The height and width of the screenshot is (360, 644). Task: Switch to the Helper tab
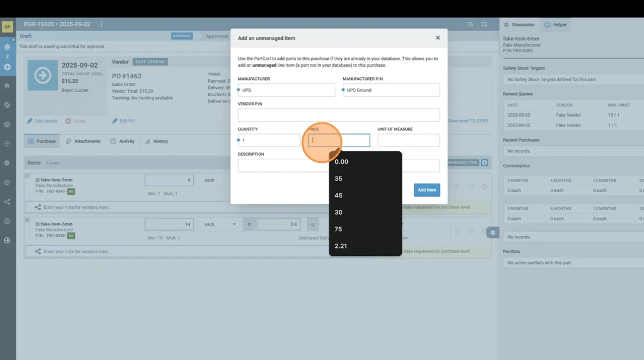pyautogui.click(x=555, y=25)
